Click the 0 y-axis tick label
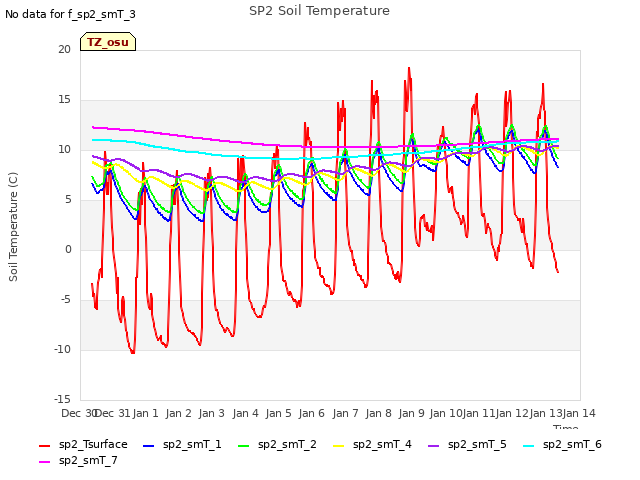Image resolution: width=640 pixels, height=480 pixels. pyautogui.click(x=68, y=249)
